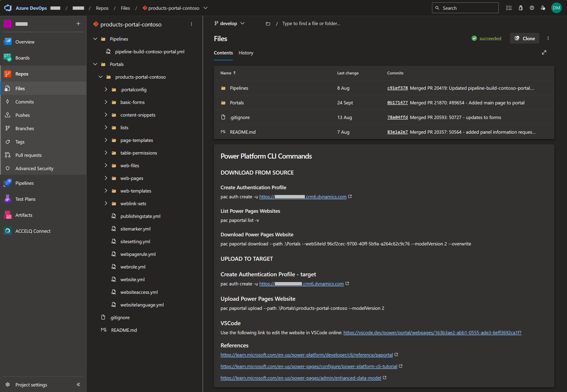Open User settings icon in header
567x392 pixels.
coord(543,8)
